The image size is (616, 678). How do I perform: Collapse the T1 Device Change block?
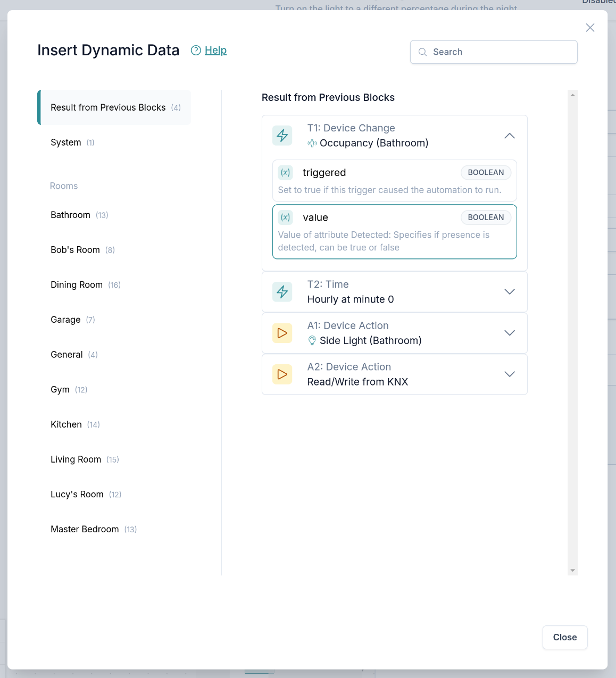509,136
